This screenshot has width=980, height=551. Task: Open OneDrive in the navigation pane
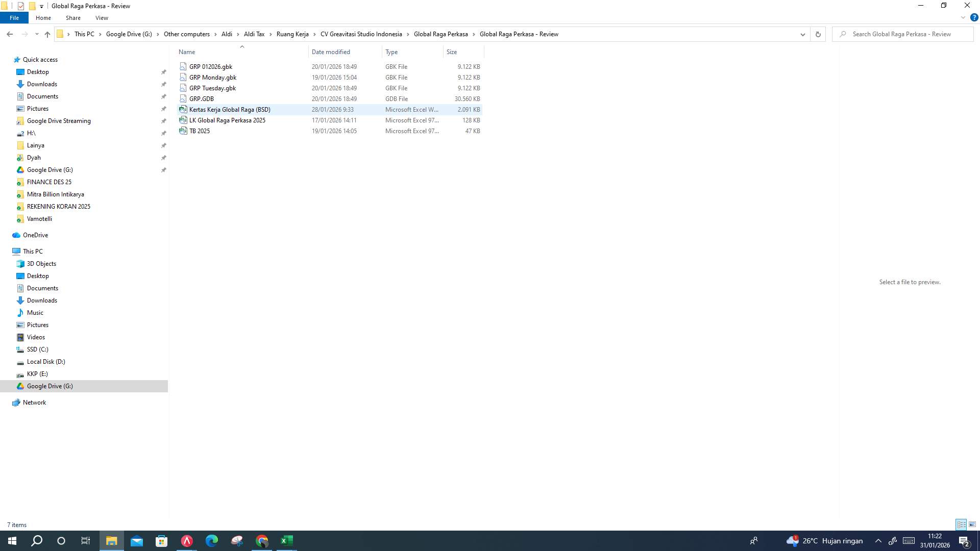click(x=35, y=235)
